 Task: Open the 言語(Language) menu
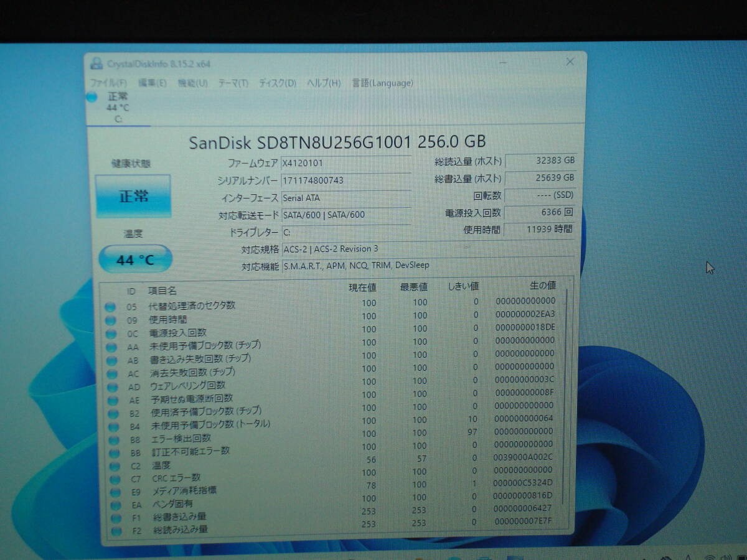pyautogui.click(x=382, y=83)
